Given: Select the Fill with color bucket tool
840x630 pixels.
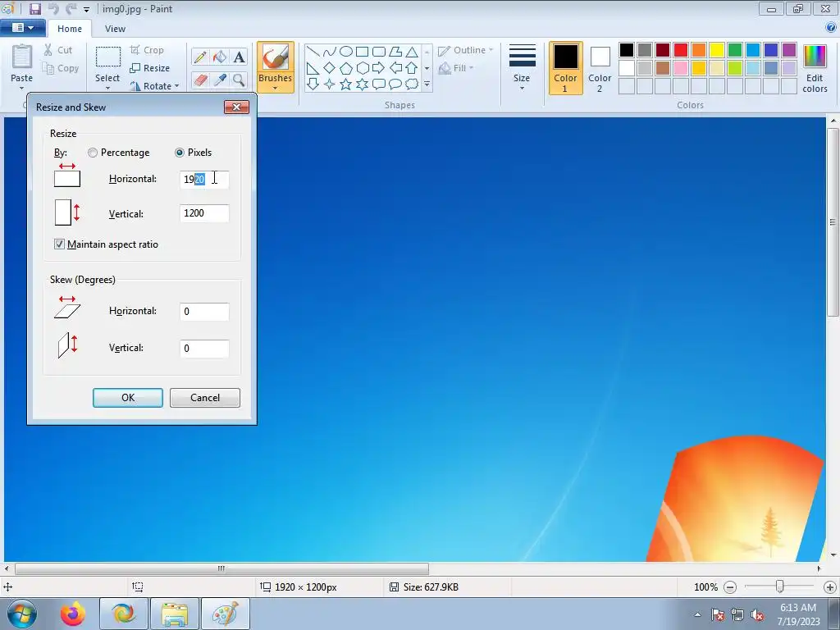Looking at the screenshot, I should pyautogui.click(x=220, y=57).
